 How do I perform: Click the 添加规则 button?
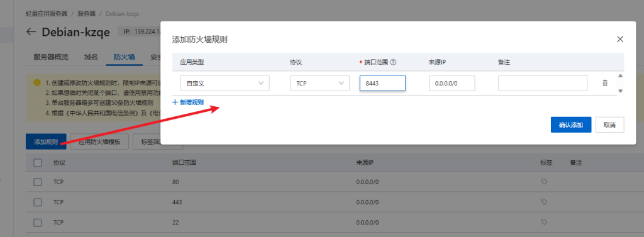click(46, 141)
